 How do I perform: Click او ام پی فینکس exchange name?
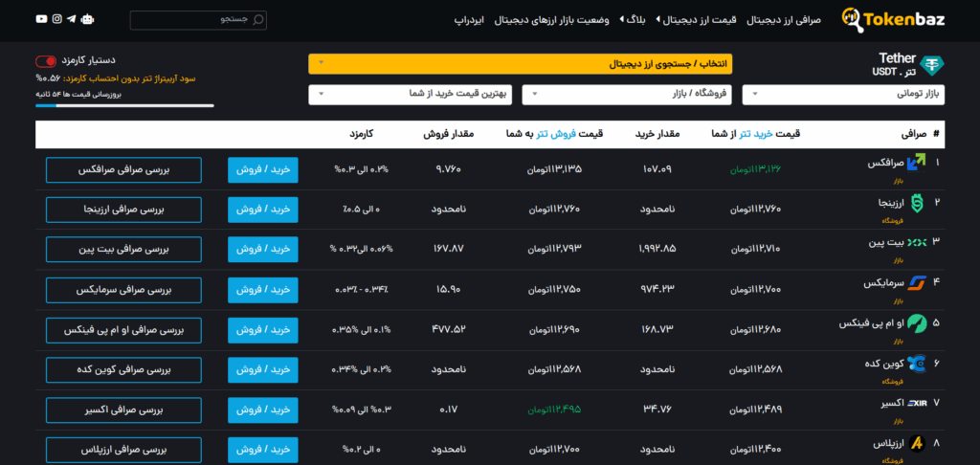871,323
